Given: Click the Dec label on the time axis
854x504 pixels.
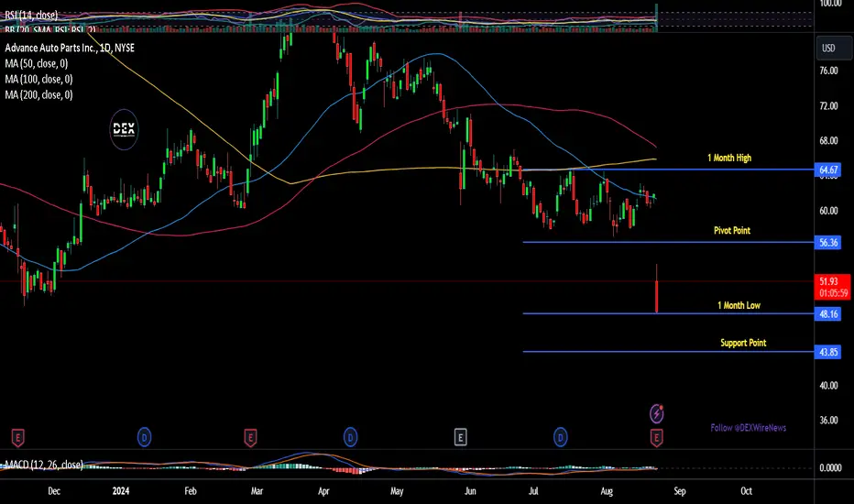Looking at the screenshot, I should pyautogui.click(x=54, y=491).
